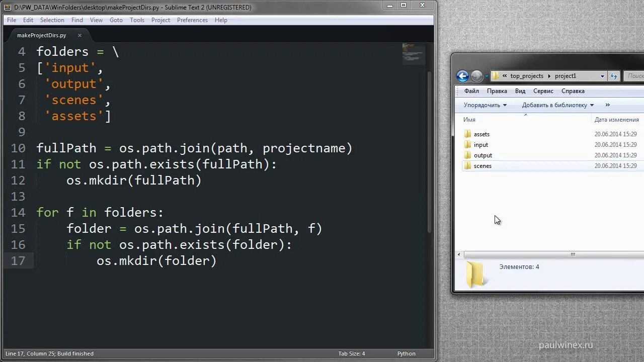Click project1 in Explorer address bar
This screenshot has height=362, width=644.
point(566,76)
